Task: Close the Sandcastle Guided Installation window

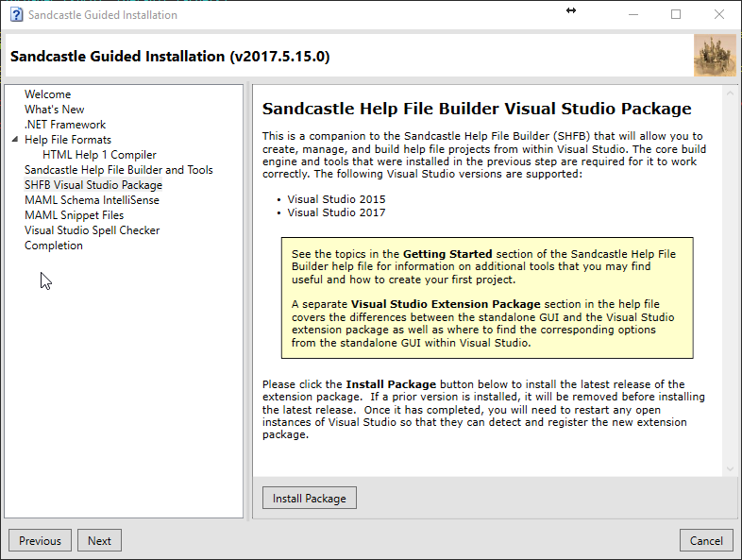Action: (718, 15)
